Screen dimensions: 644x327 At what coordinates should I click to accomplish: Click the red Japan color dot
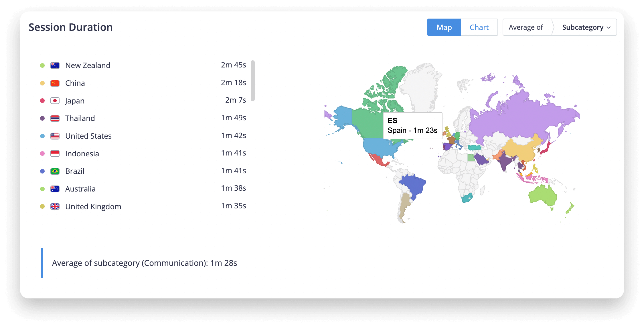pos(42,101)
